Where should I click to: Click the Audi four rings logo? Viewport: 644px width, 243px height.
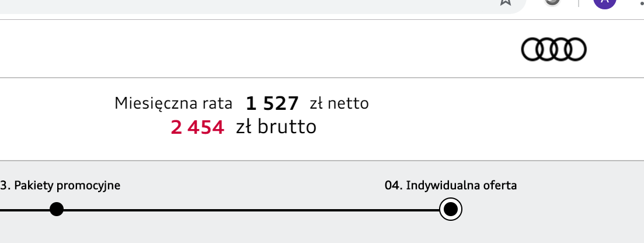554,50
